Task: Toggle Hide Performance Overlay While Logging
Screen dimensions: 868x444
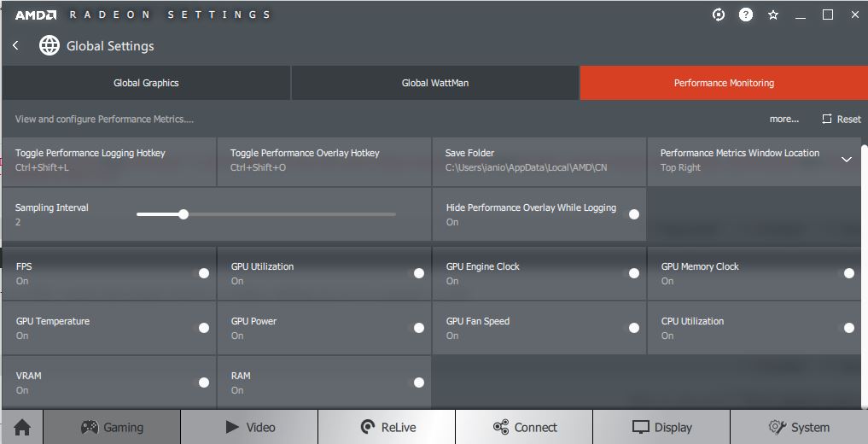Action: click(x=634, y=214)
